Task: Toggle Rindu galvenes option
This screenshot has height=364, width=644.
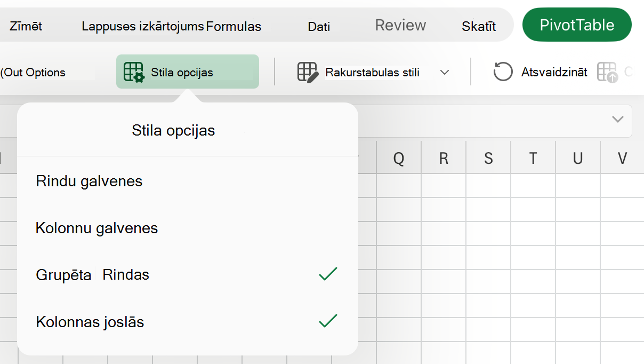Action: click(x=187, y=181)
